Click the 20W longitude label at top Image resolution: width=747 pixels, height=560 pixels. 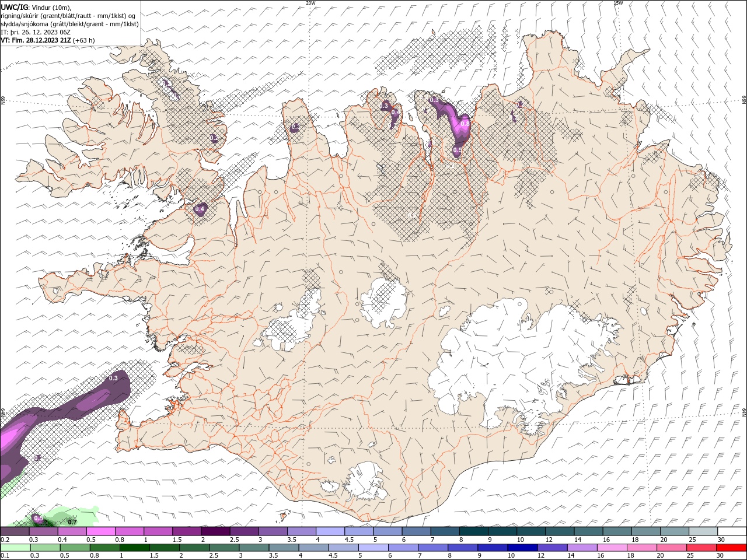310,3
